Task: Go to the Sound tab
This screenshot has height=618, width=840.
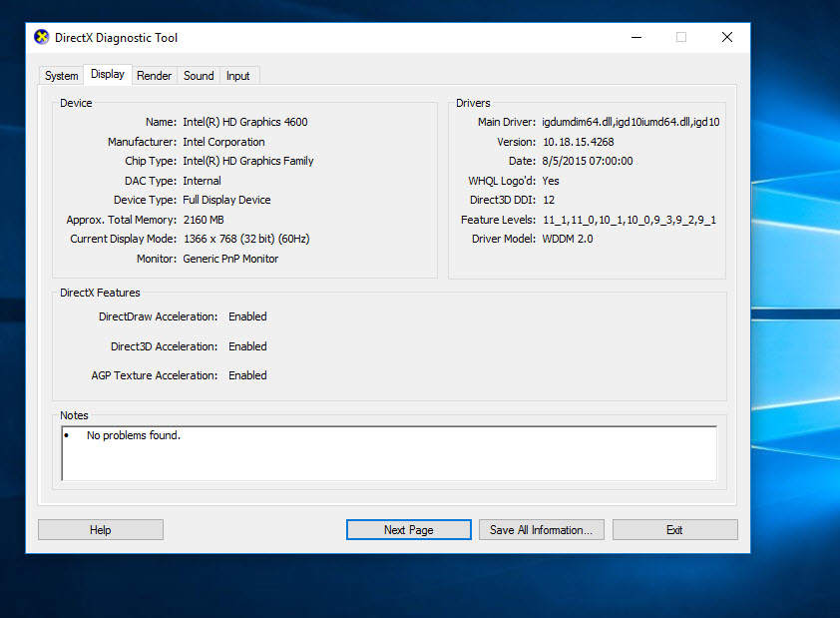Action: click(x=199, y=76)
